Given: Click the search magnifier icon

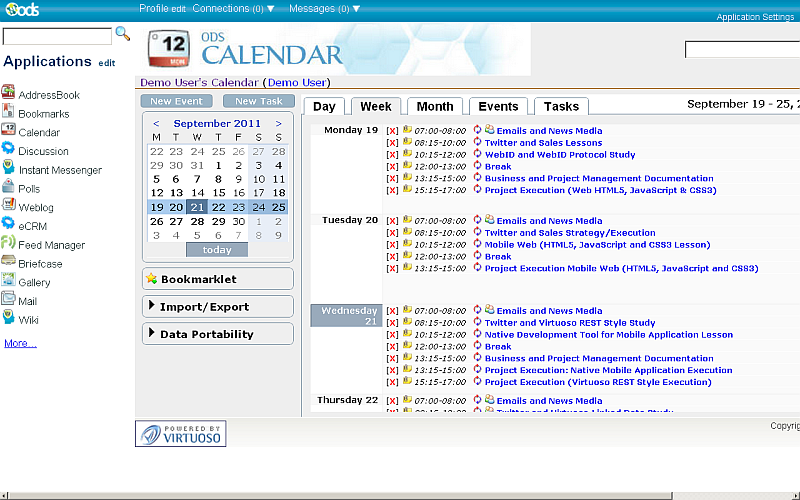Looking at the screenshot, I should 123,34.
